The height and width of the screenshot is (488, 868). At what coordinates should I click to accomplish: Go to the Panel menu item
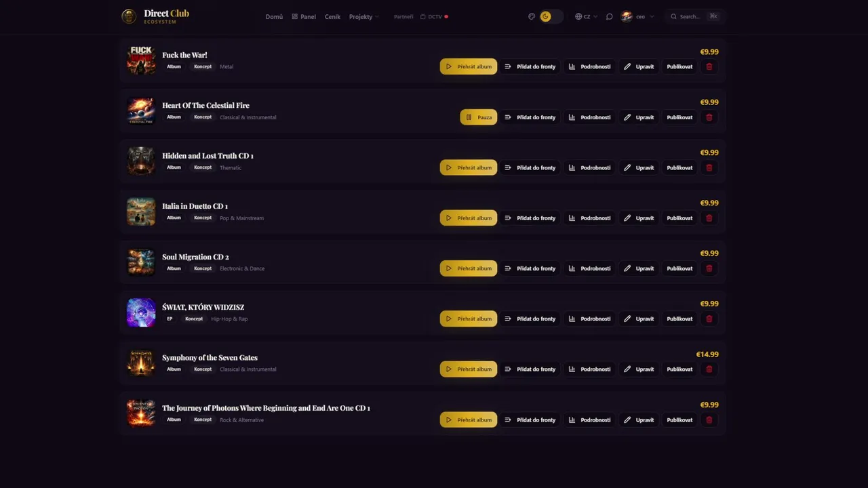(x=304, y=16)
